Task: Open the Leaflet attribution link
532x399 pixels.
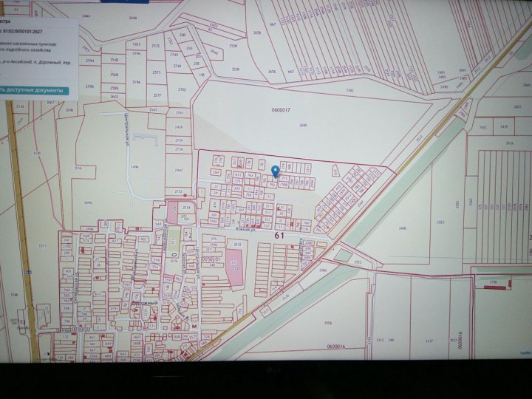Action: tap(524, 352)
